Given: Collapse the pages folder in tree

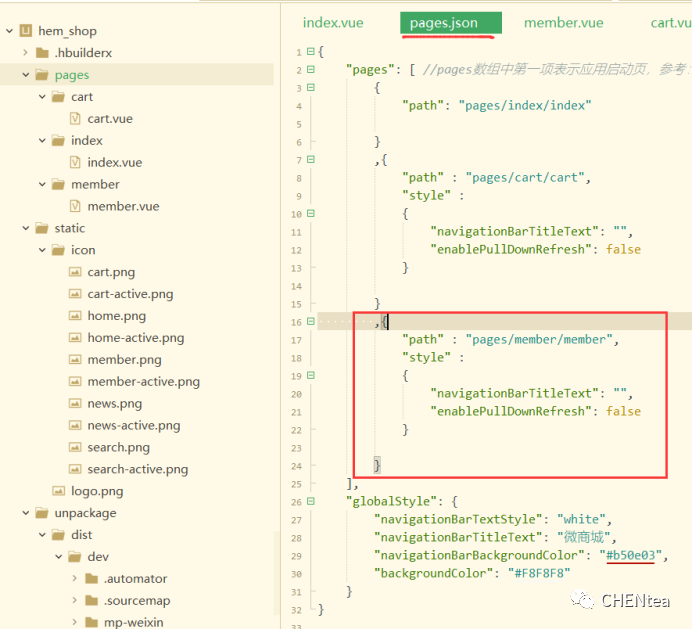Looking at the screenshot, I should coord(25,75).
